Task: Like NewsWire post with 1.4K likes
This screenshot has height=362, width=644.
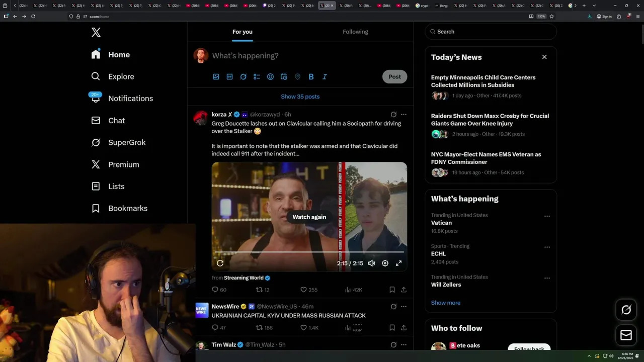Action: pos(309,328)
